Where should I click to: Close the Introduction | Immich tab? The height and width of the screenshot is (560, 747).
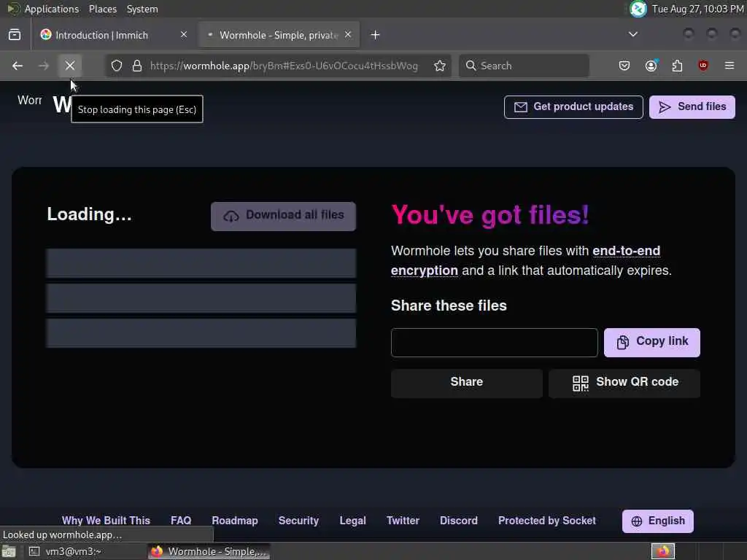[184, 35]
